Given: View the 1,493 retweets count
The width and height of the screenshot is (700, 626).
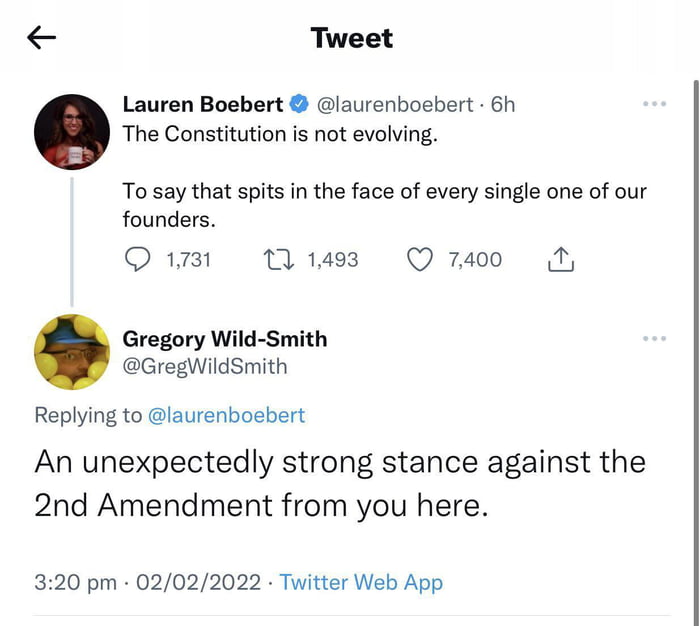Looking at the screenshot, I should 333,260.
